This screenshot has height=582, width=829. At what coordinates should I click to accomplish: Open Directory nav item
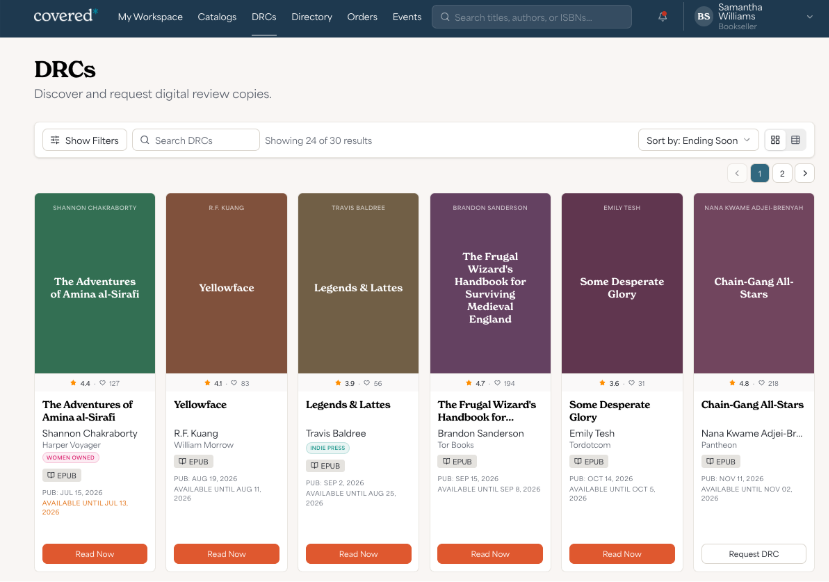311,17
